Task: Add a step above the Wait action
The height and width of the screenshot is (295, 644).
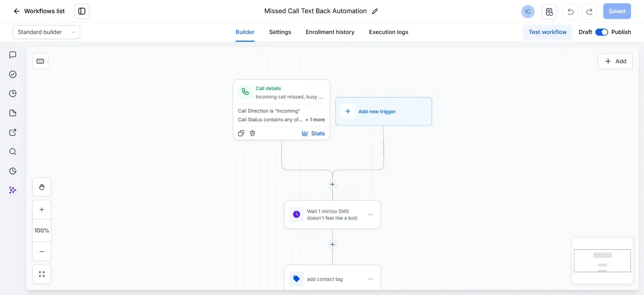Action: pos(332,185)
